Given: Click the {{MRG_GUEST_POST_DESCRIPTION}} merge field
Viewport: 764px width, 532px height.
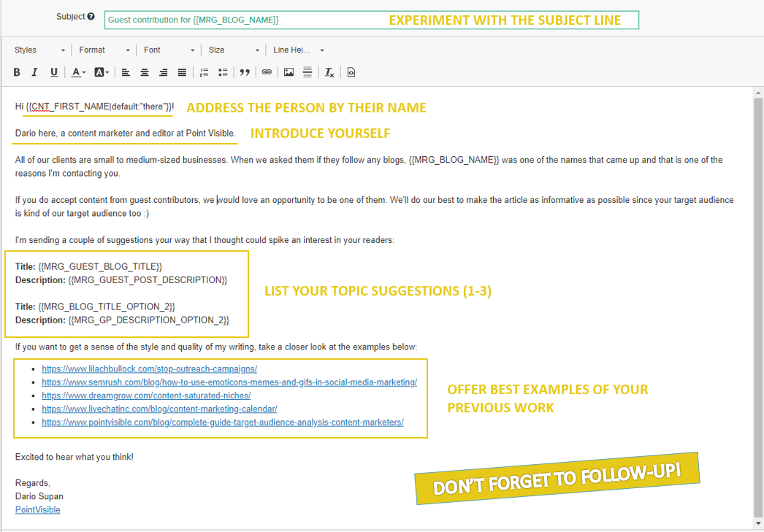Looking at the screenshot, I should click(148, 280).
